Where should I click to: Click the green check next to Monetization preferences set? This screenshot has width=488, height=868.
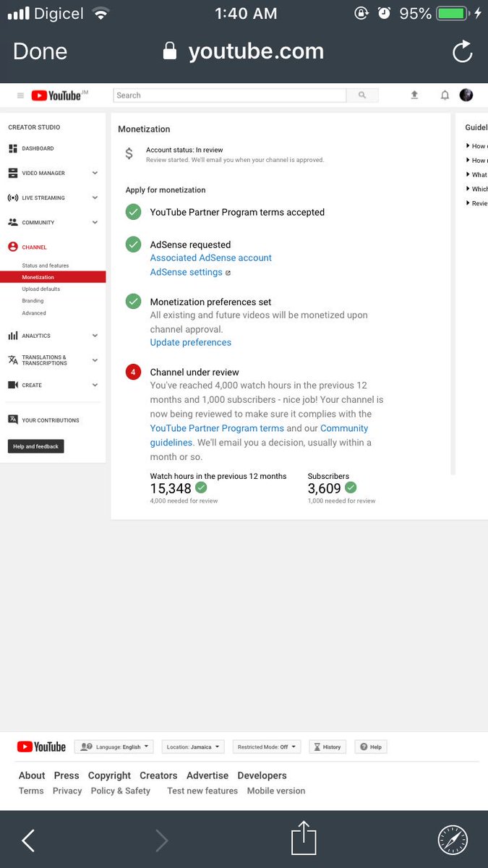(x=133, y=302)
